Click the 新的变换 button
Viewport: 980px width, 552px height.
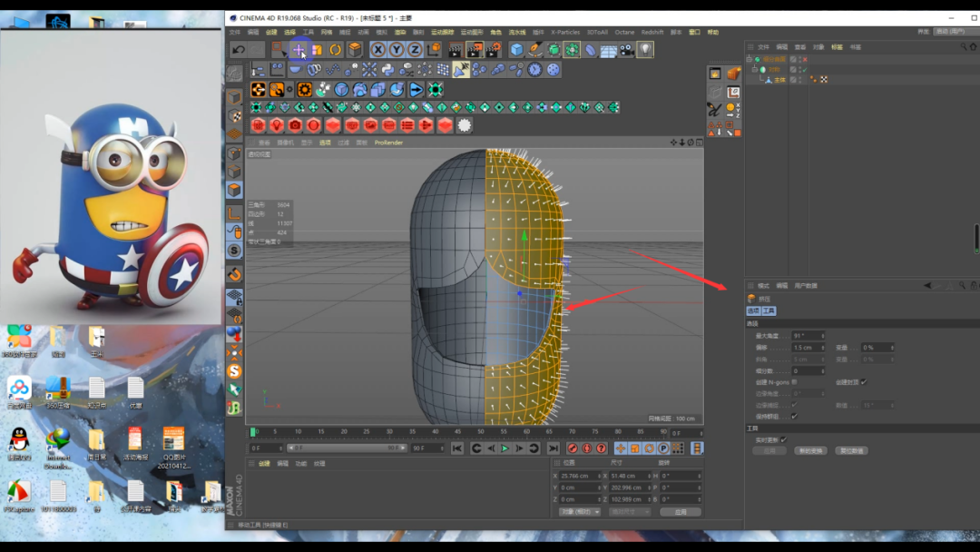[x=811, y=450]
